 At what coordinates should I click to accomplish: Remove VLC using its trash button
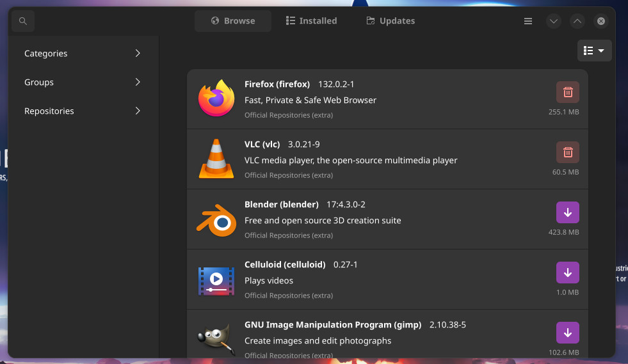click(x=568, y=152)
